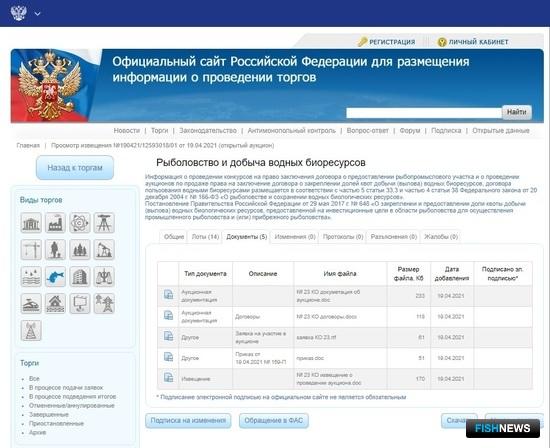The height and width of the screenshot is (448, 550).
Task: Open the water drops and waves category icon
Action: [x=31, y=276]
